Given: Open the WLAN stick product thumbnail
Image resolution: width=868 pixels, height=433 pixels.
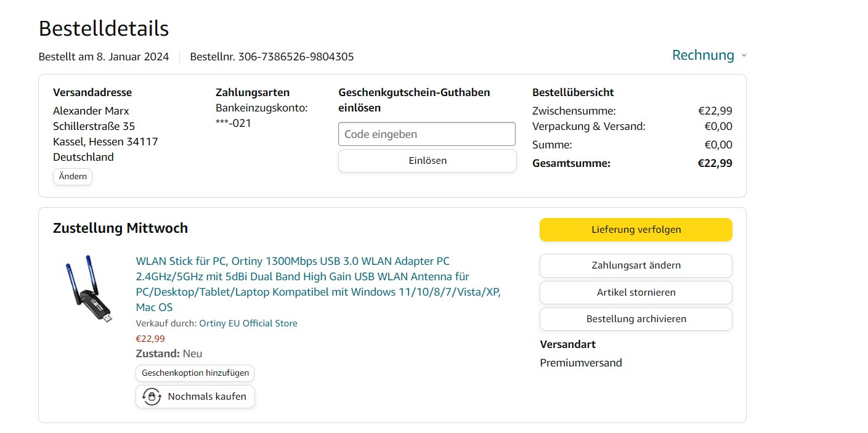Looking at the screenshot, I should pos(88,288).
